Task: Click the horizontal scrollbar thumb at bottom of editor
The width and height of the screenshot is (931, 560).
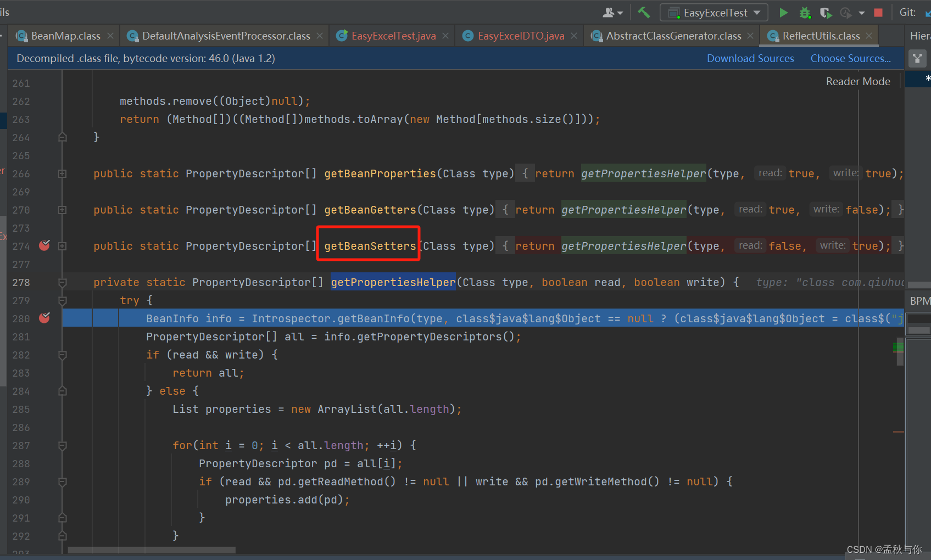Action: (x=152, y=550)
